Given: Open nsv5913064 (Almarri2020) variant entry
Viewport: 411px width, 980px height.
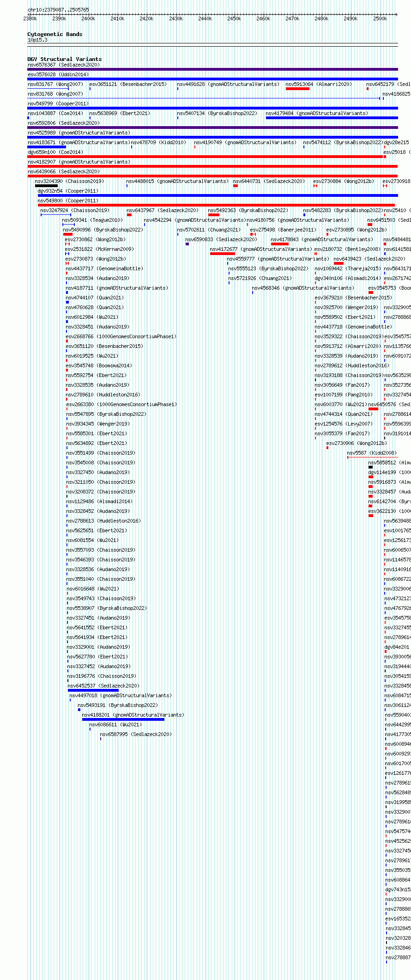Looking at the screenshot, I should pyautogui.click(x=319, y=84).
